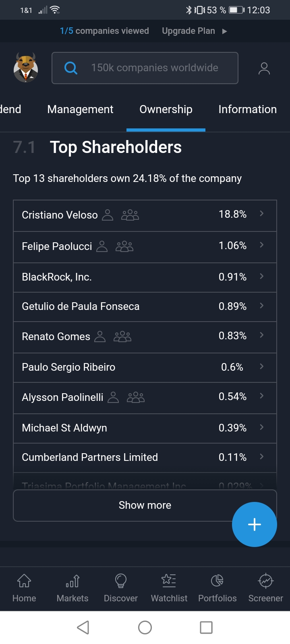The height and width of the screenshot is (644, 290).
Task: Expand Cumberland Partners Limited row chevron
Action: click(x=262, y=457)
